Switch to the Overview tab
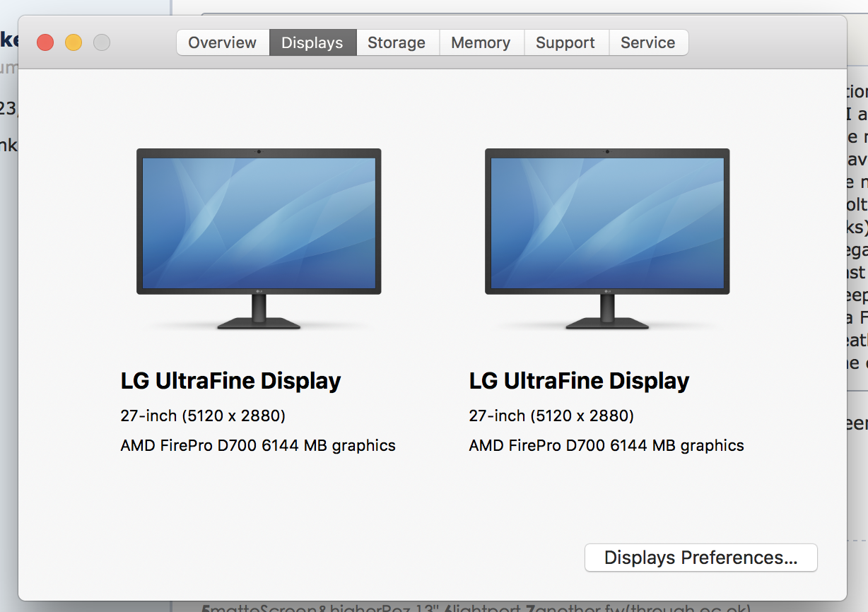The height and width of the screenshot is (612, 868). tap(223, 42)
